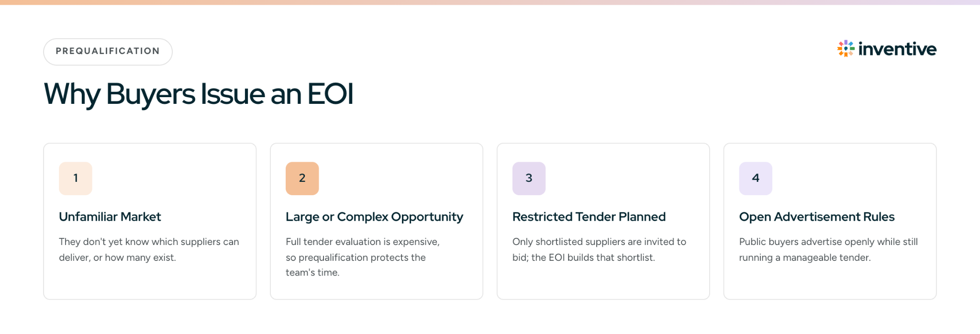Click the 'Full tender evaluation is expensive' paragraph
The width and height of the screenshot is (980, 334).
[362, 257]
